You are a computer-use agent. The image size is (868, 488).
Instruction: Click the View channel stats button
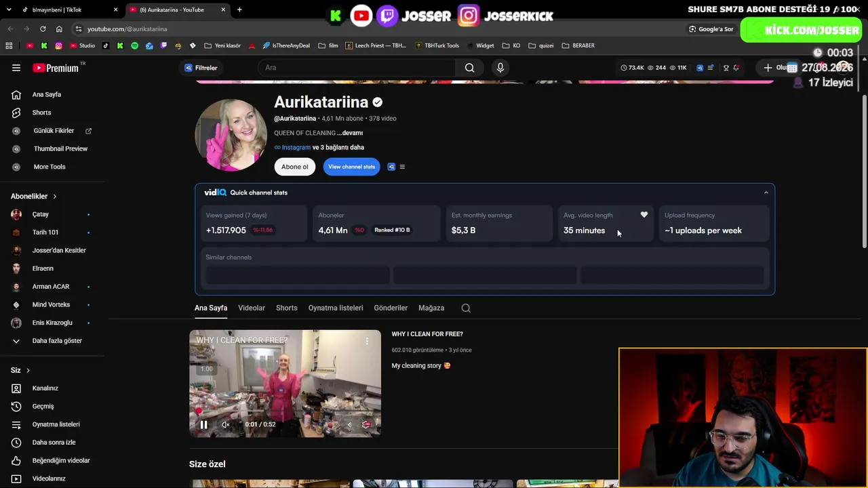(x=351, y=167)
